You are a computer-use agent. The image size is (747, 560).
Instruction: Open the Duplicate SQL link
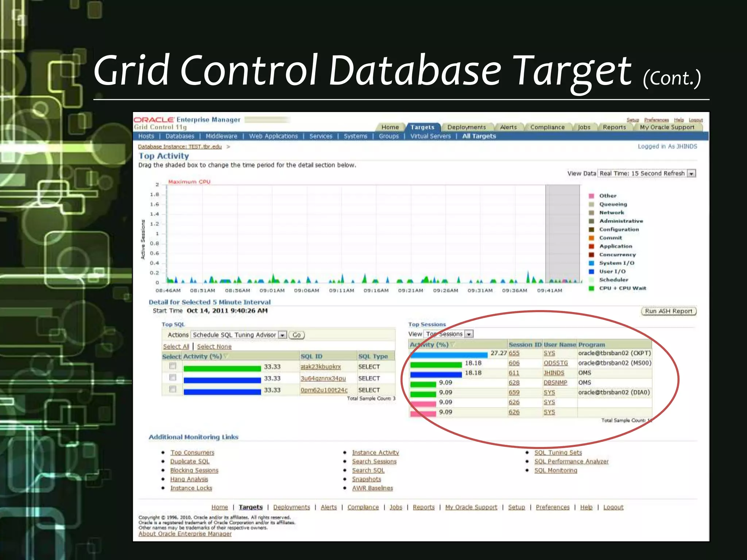pos(190,462)
